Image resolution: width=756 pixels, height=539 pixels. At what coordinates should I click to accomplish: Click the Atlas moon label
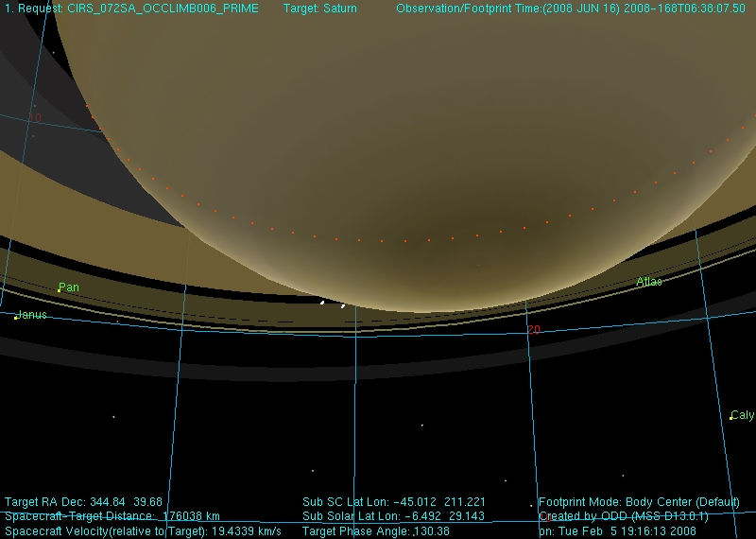click(x=648, y=282)
